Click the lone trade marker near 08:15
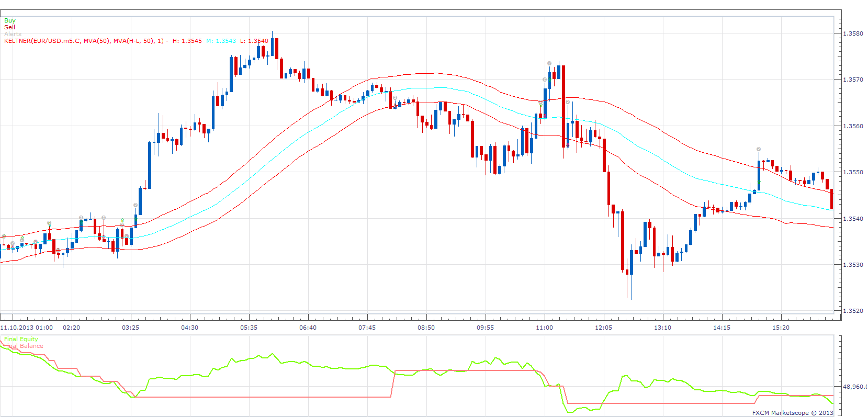868x417 pixels. (395, 98)
